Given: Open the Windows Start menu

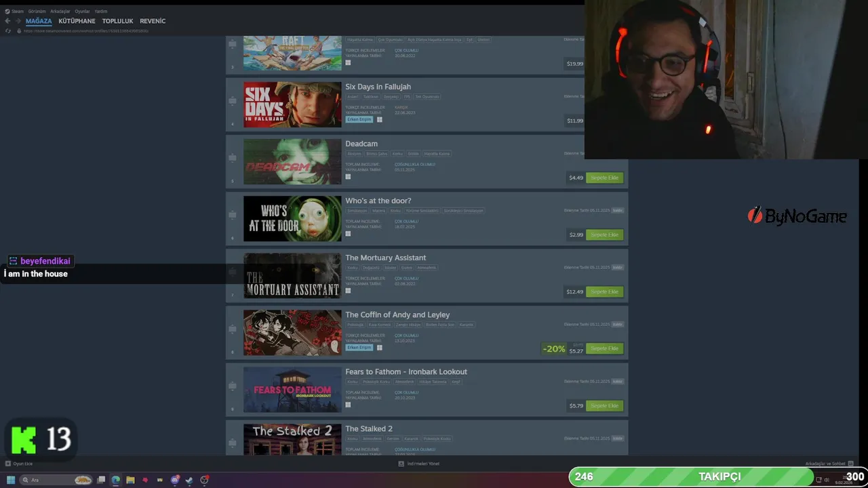Looking at the screenshot, I should pos(11,480).
